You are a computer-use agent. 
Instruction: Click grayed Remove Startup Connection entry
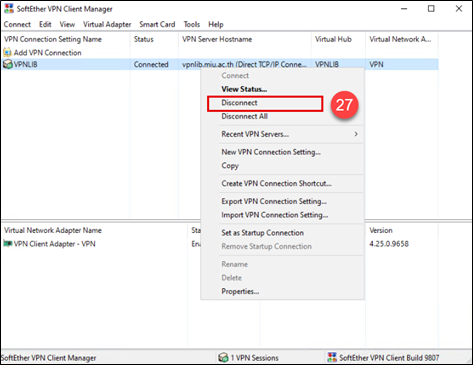[x=266, y=246]
